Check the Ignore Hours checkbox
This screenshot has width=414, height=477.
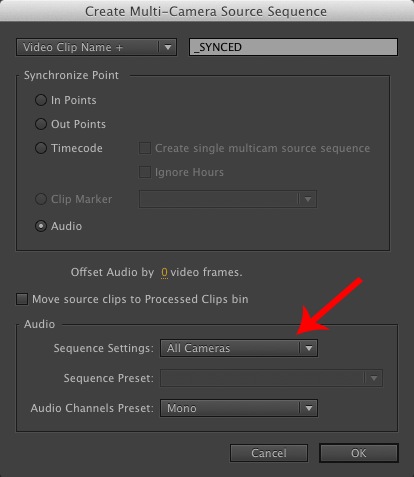[145, 172]
